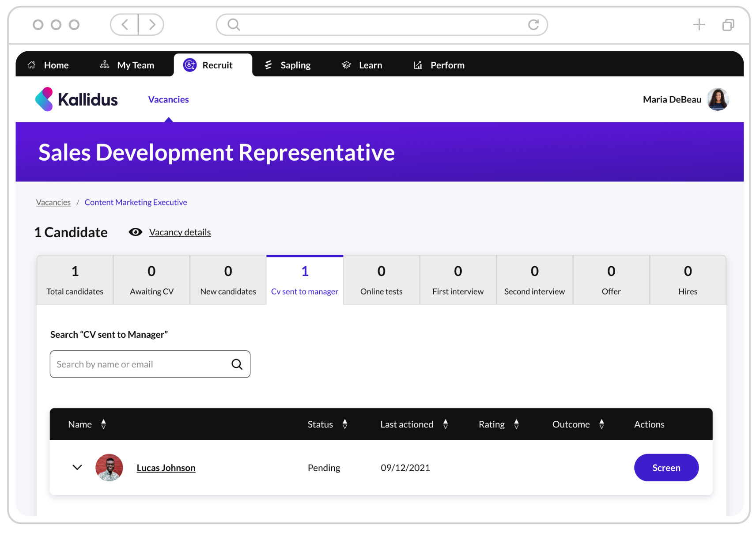Select the Offer stage tab

[611, 280]
